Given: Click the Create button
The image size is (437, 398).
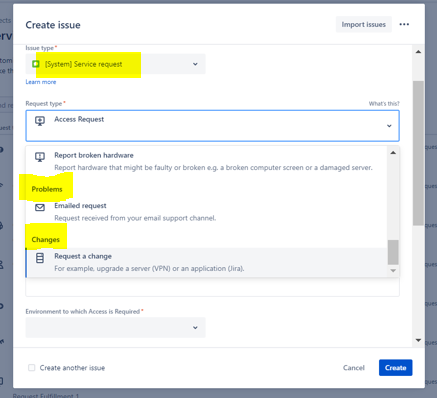Looking at the screenshot, I should 395,368.
